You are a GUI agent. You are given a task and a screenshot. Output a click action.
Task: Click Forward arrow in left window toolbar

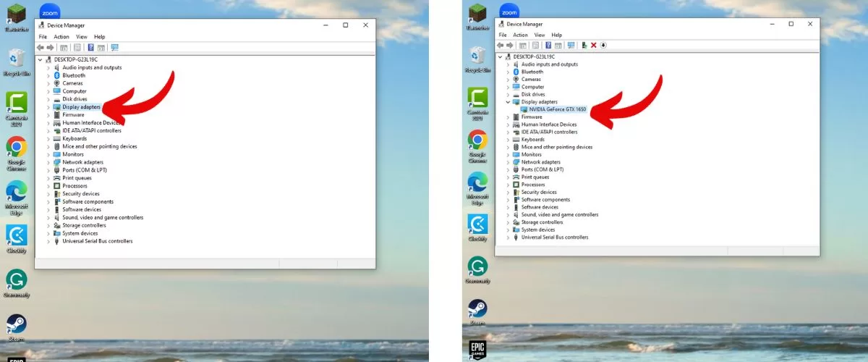[50, 48]
